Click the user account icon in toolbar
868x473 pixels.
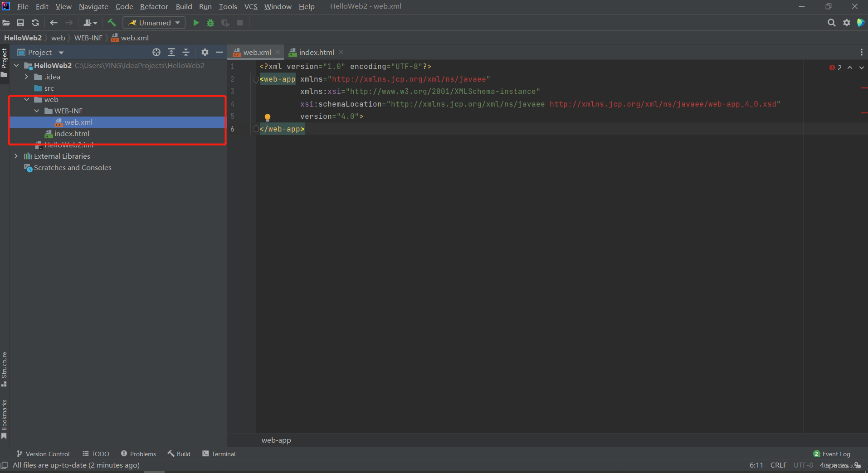click(90, 23)
